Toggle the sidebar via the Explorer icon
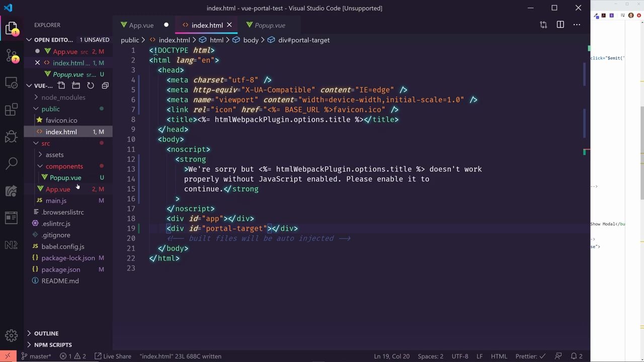Viewport: 644px width, 362px height. (x=12, y=28)
